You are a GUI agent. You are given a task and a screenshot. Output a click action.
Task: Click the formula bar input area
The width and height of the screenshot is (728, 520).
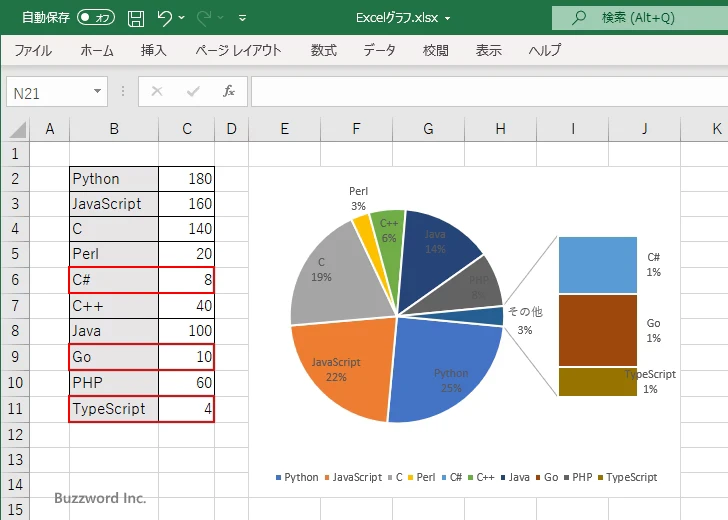489,92
